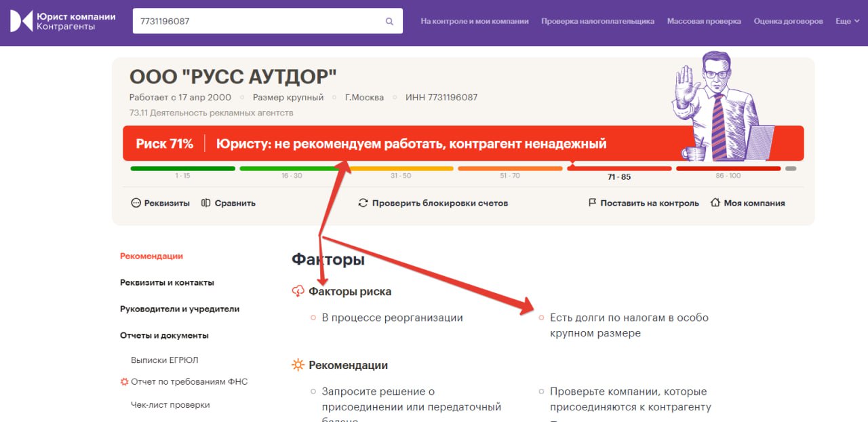Click recommendation Проверьте компании, которые присоединяются
This screenshot has height=422, width=868.
pos(631,400)
